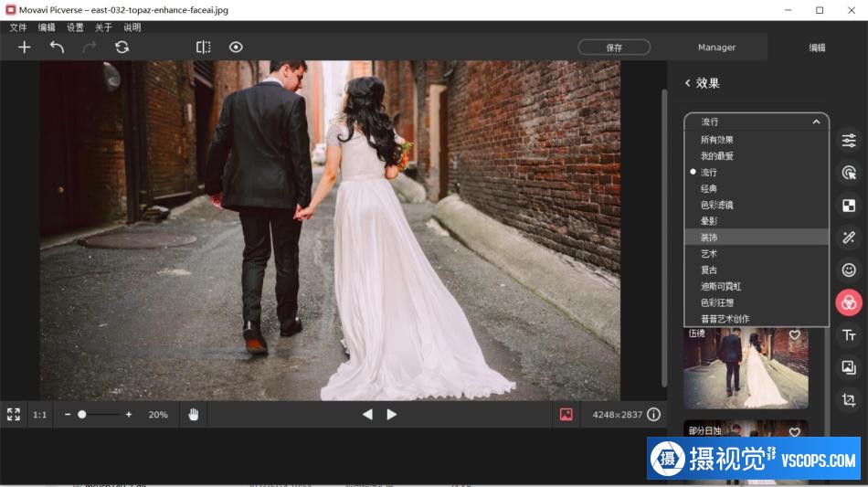Click the 20% zoom value

(x=158, y=415)
